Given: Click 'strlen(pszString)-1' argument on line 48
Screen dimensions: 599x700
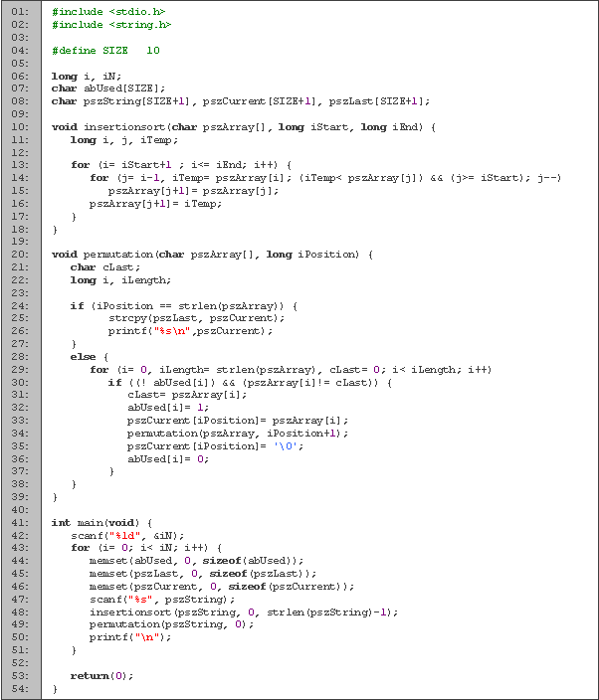Looking at the screenshot, I should 327,612.
